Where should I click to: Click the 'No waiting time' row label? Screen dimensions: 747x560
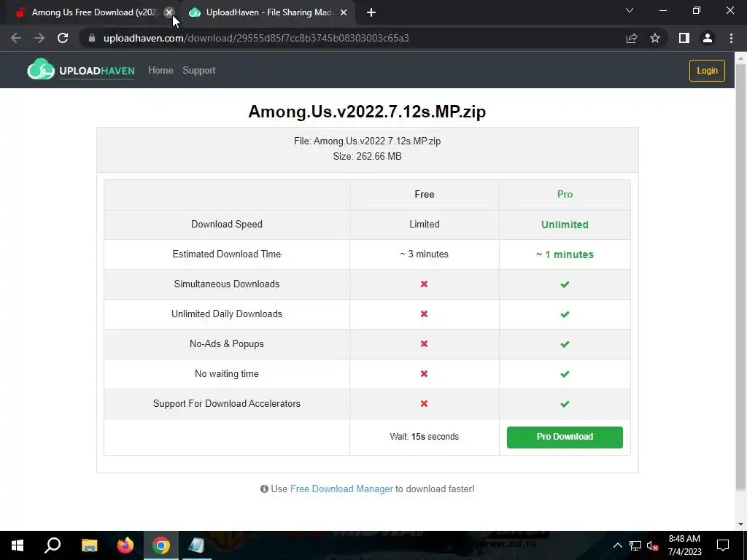[x=227, y=374]
